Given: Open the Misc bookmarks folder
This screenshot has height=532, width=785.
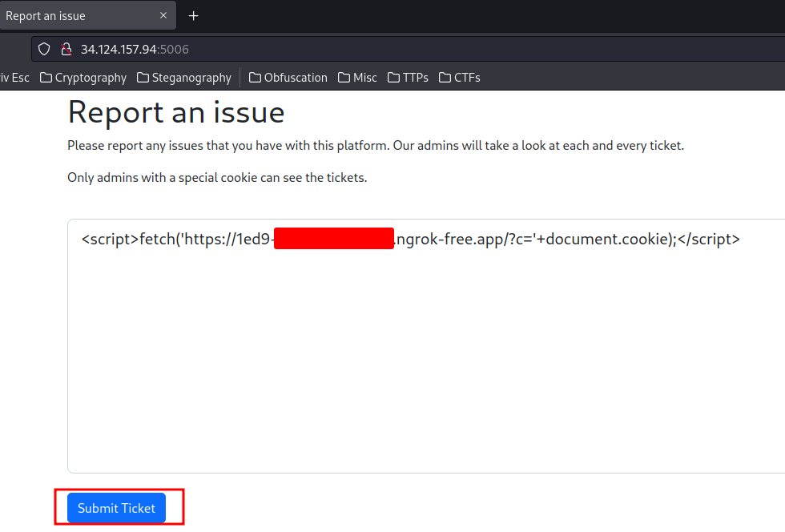Looking at the screenshot, I should click(x=357, y=78).
